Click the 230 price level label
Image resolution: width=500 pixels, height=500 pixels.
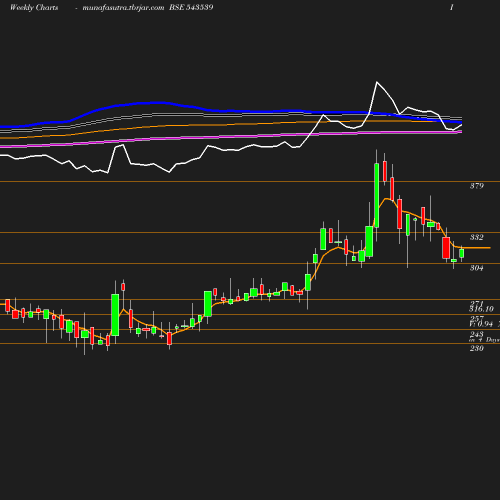pos(476,348)
